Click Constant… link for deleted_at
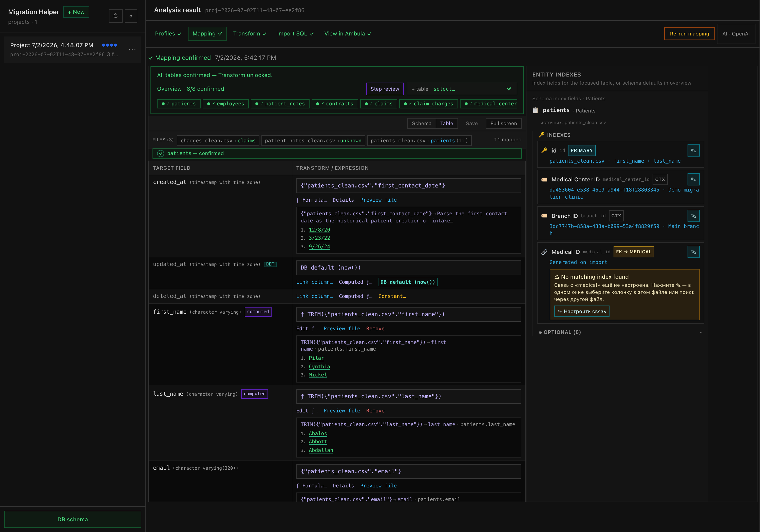 pos(392,296)
